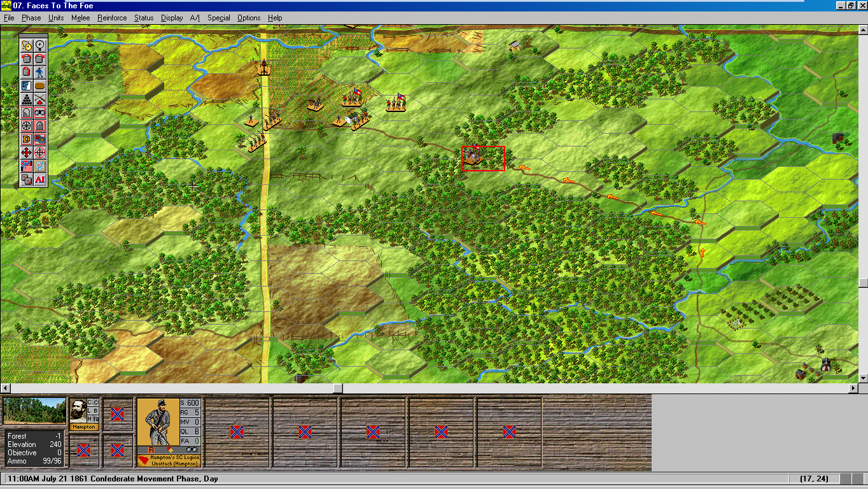The image size is (868, 489).
Task: Click the magnifier zoom icon in the toolbar
Action: pyautogui.click(x=39, y=45)
